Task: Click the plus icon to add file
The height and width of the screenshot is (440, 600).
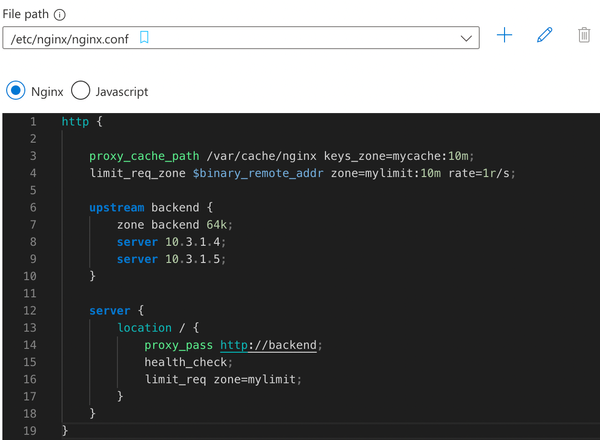Action: point(504,35)
